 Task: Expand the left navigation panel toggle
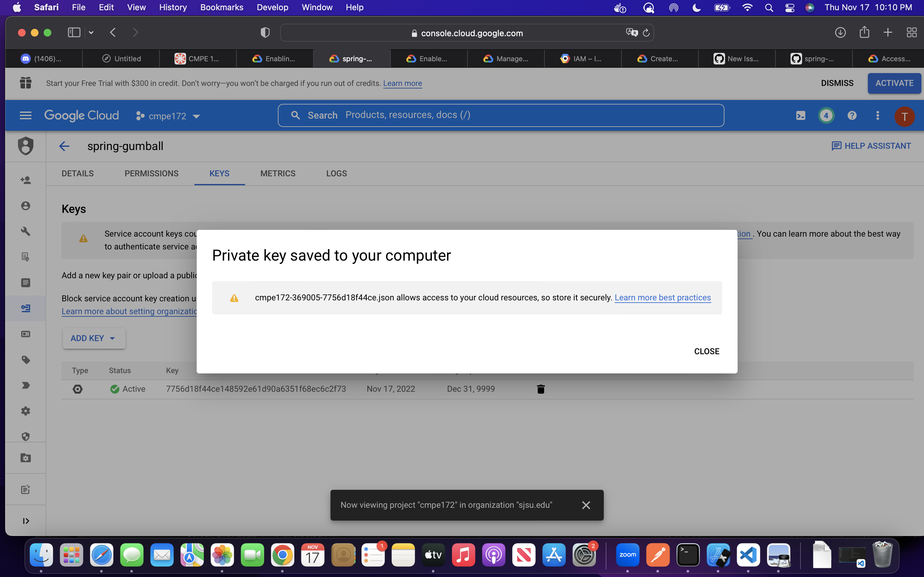pyautogui.click(x=26, y=521)
